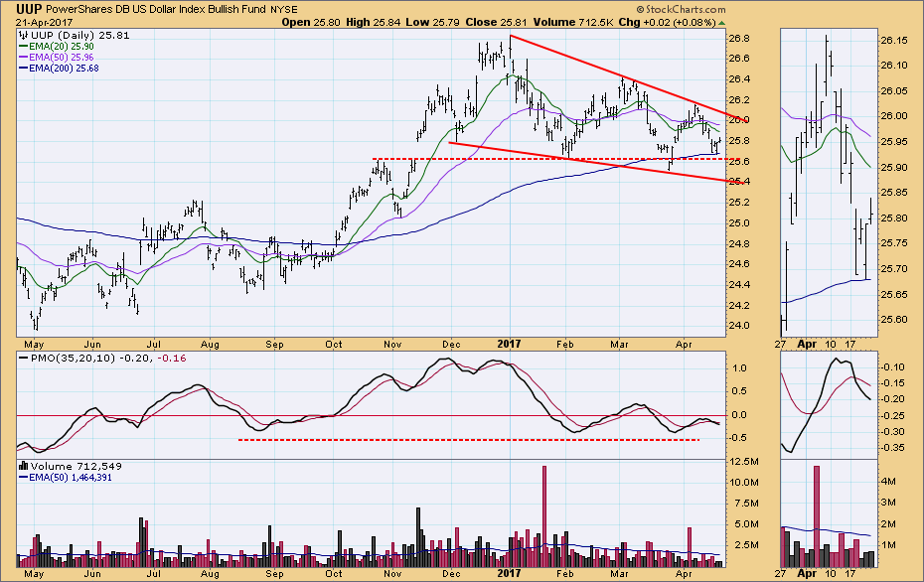Click the dark blue EMA(200) legend line marker
The height and width of the screenshot is (582, 924).
click(x=24, y=69)
